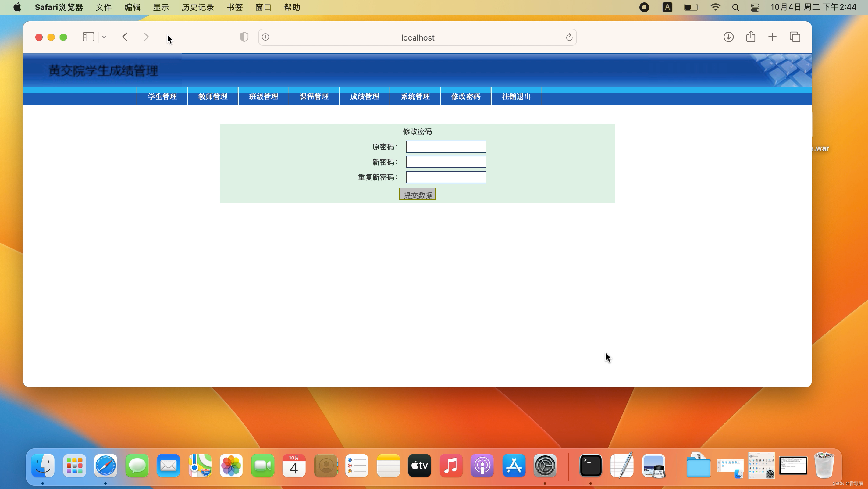Click 注销退出 to log out

[517, 97]
